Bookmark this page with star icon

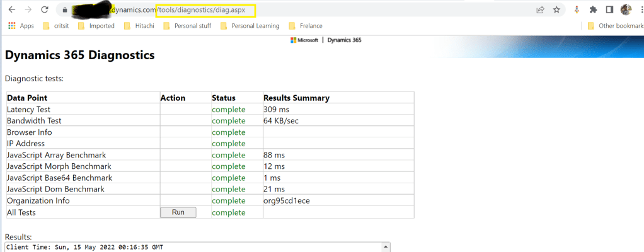pos(556,10)
